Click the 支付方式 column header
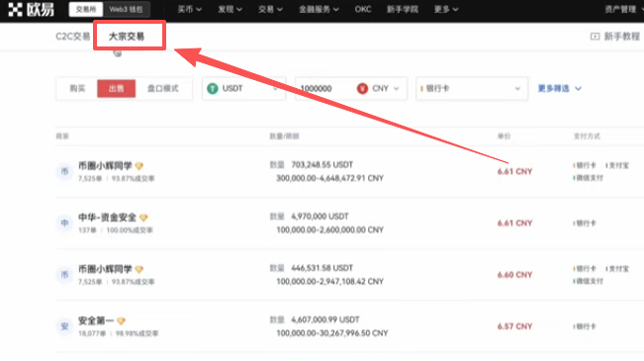 click(587, 135)
